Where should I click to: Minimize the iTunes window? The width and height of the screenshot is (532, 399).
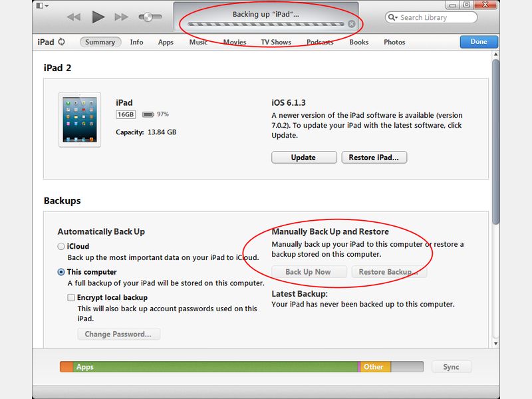coord(453,5)
